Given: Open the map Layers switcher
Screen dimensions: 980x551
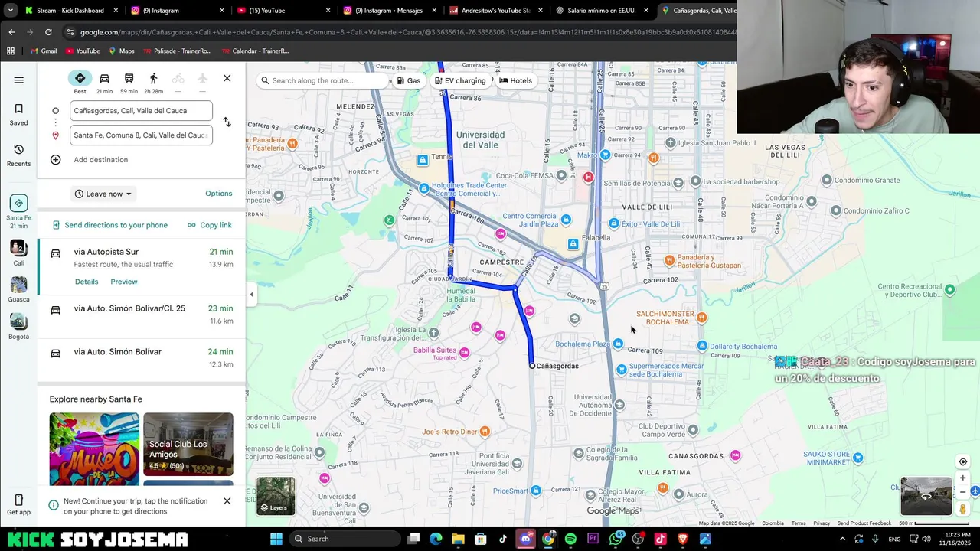Looking at the screenshot, I should pos(276,496).
